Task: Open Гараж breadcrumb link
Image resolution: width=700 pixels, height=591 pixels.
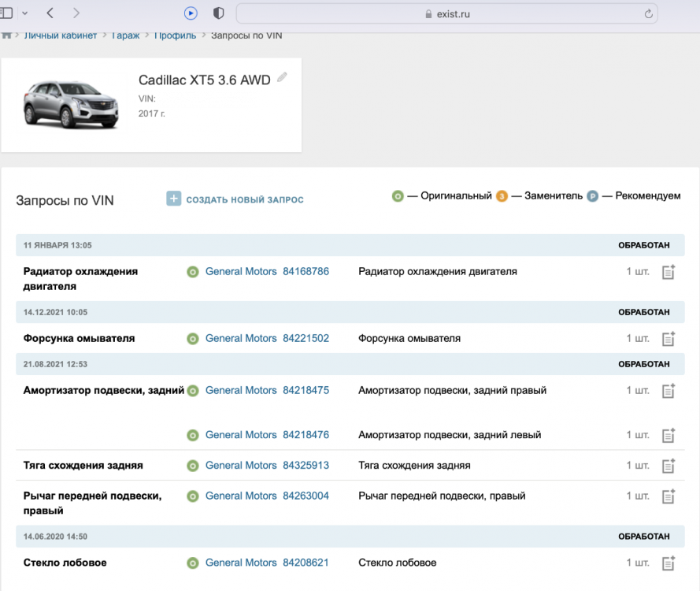Action: tap(125, 35)
